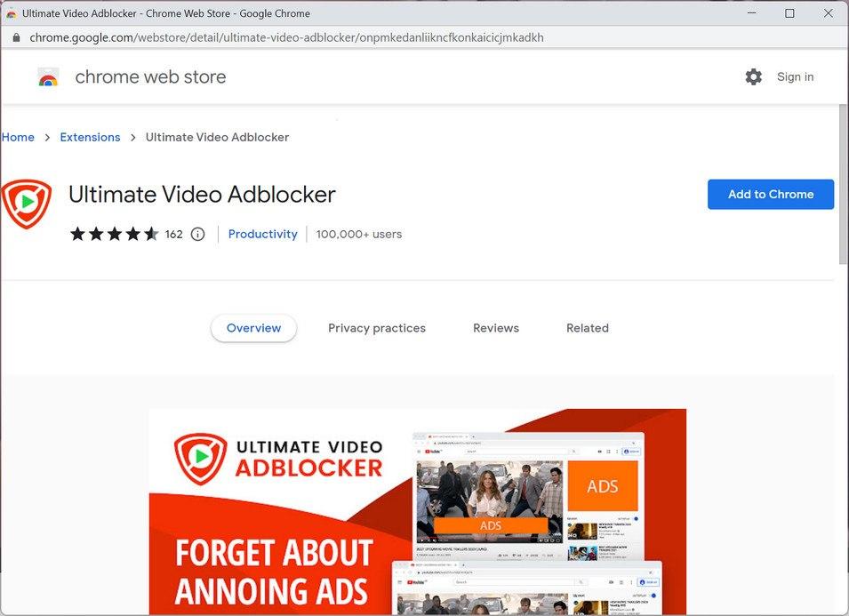The width and height of the screenshot is (849, 616).
Task: Click the URL address bar text
Action: 286,37
